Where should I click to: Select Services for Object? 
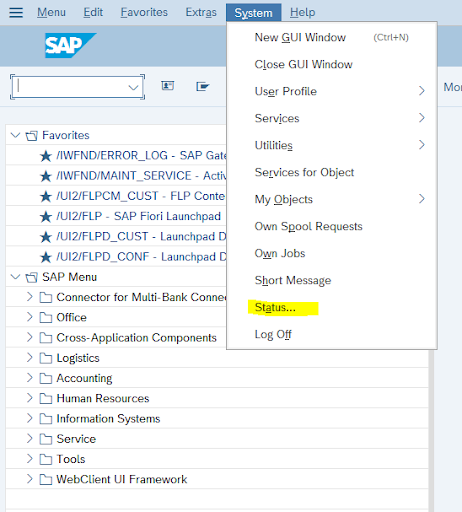coord(332,172)
